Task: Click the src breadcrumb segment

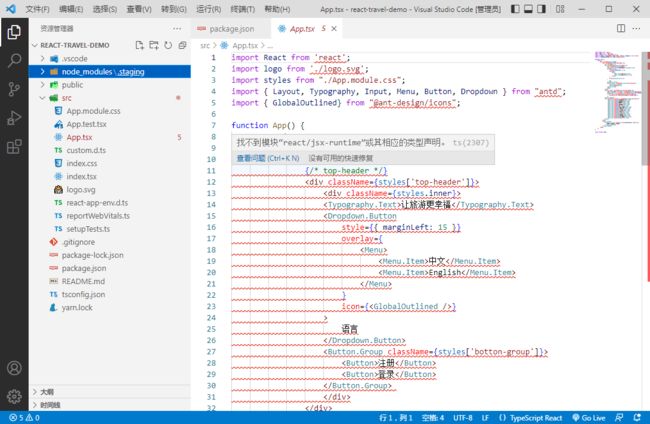Action: pyautogui.click(x=205, y=46)
